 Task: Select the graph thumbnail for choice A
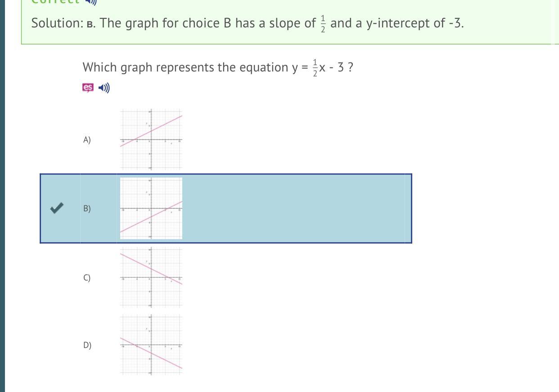click(x=151, y=140)
